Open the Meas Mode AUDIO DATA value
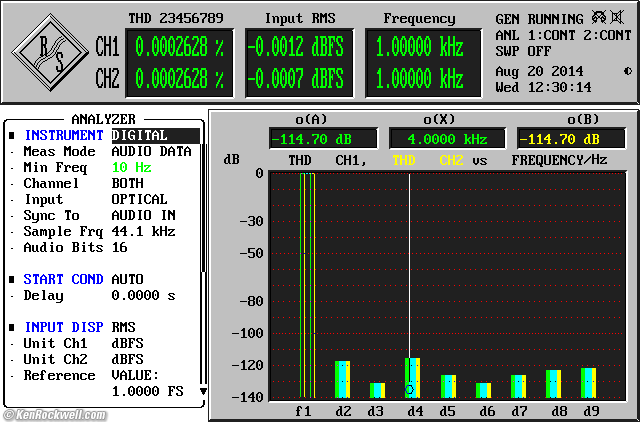 [x=151, y=151]
